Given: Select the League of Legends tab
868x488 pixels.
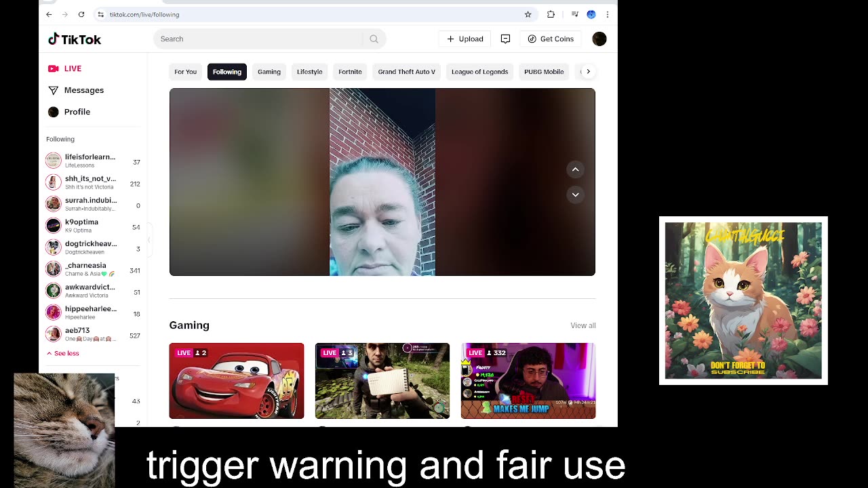Looking at the screenshot, I should [x=479, y=72].
